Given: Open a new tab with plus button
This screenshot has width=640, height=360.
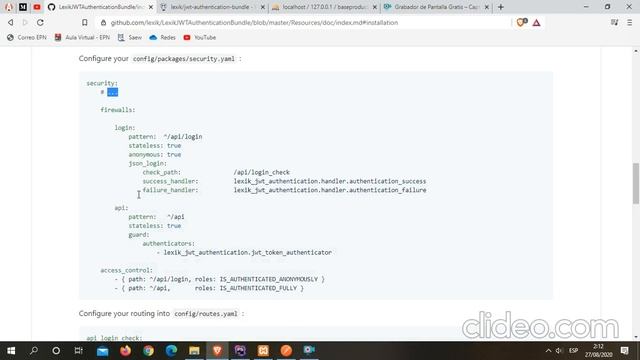Looking at the screenshot, I should point(501,7).
